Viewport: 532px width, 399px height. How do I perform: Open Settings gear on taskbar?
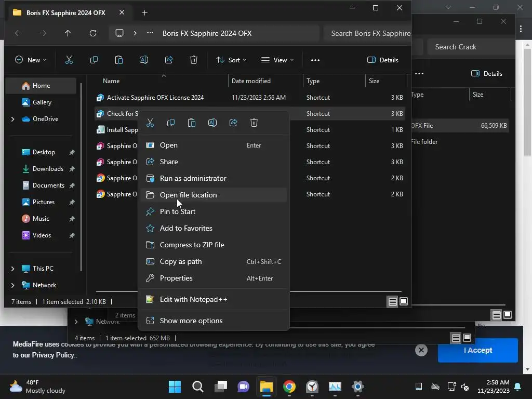357,387
